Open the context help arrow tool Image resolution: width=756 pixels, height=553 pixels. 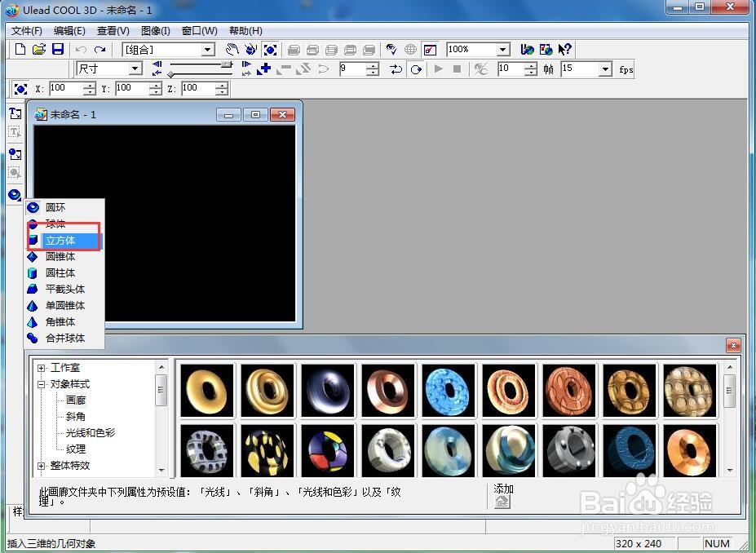(x=564, y=49)
